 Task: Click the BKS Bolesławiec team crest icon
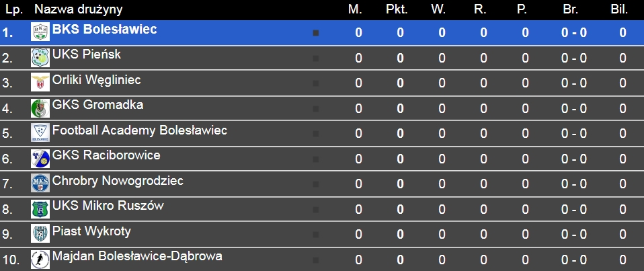pos(40,32)
